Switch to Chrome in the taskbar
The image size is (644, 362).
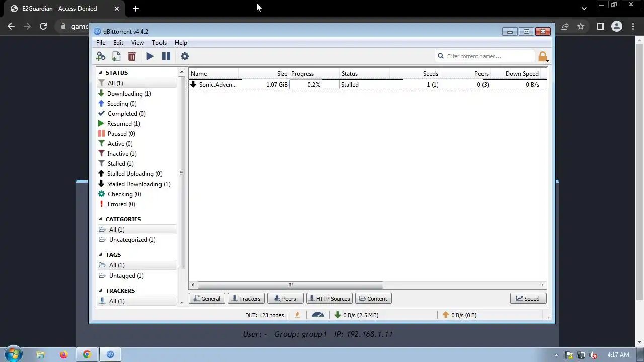click(x=87, y=355)
